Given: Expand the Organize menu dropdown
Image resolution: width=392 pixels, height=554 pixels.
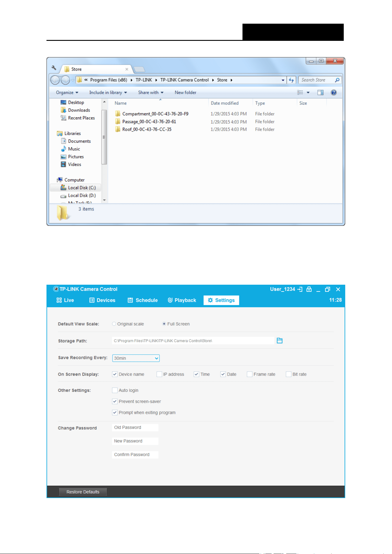Looking at the screenshot, I should coord(67,93).
